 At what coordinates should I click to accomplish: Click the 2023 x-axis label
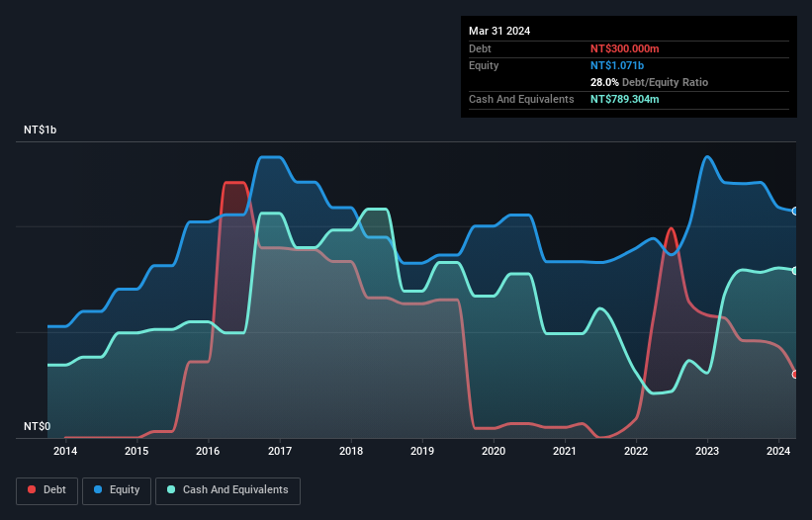(x=707, y=451)
